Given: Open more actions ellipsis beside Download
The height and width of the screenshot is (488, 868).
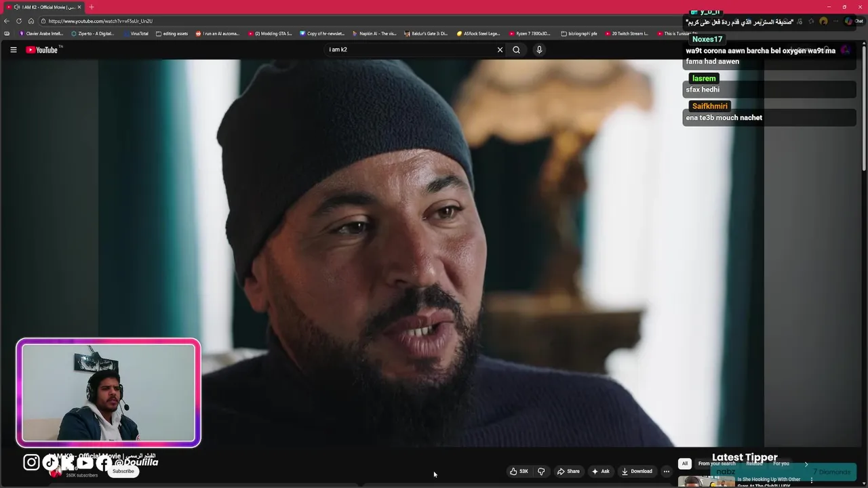Looking at the screenshot, I should coord(667,471).
